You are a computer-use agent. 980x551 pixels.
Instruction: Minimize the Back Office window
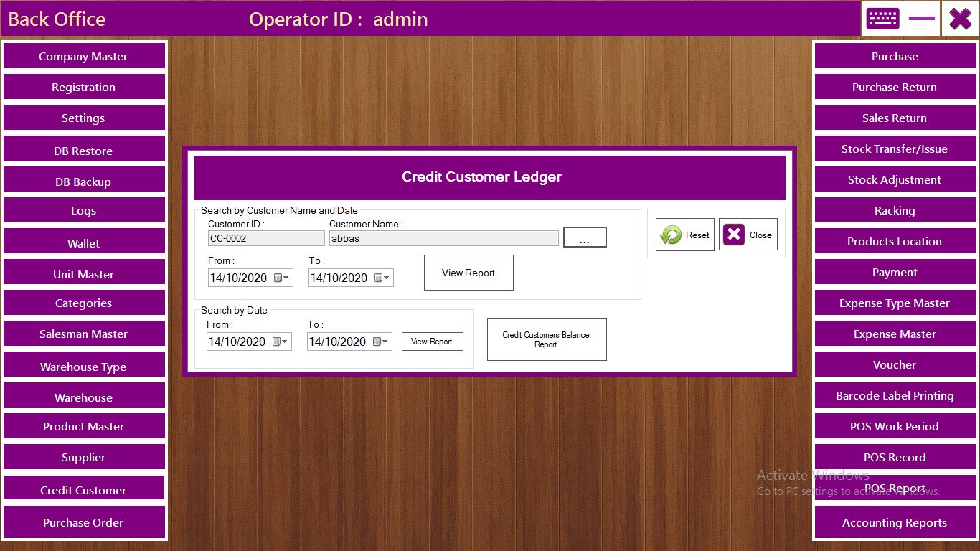tap(922, 18)
